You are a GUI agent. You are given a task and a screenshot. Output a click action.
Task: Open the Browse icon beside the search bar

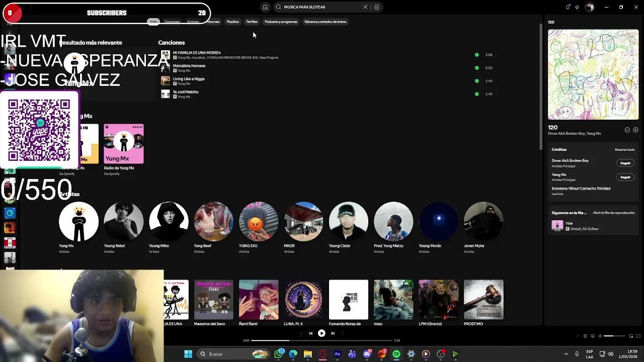click(x=376, y=7)
